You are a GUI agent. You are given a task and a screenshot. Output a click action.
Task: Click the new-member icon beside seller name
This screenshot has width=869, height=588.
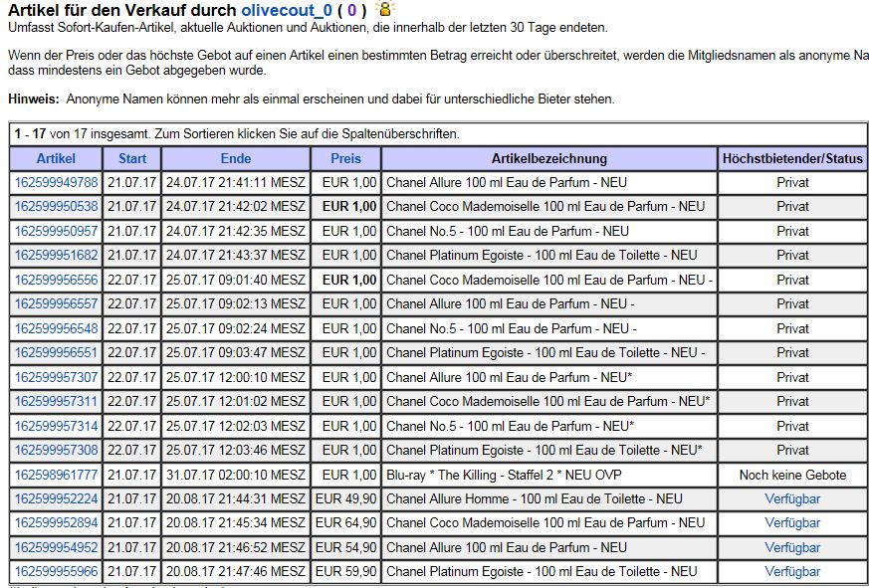click(x=384, y=8)
